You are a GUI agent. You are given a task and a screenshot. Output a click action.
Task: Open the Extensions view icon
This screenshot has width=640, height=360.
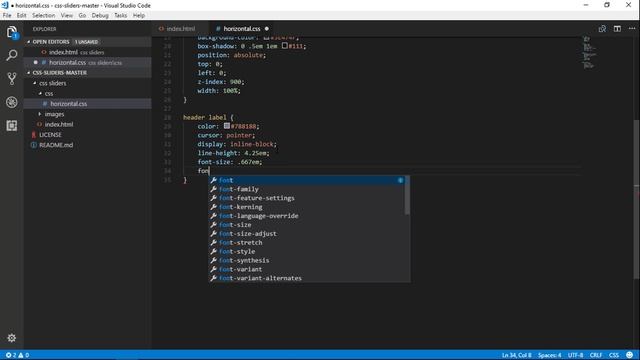tap(12, 125)
